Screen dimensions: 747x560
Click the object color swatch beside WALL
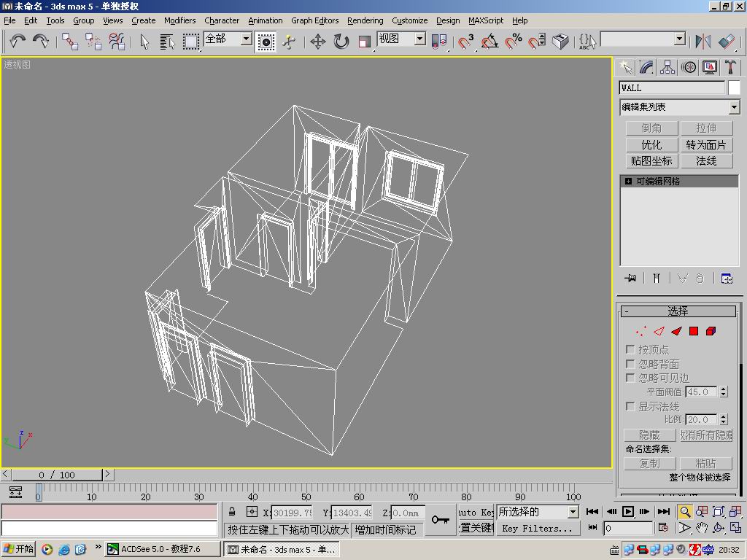tap(734, 87)
